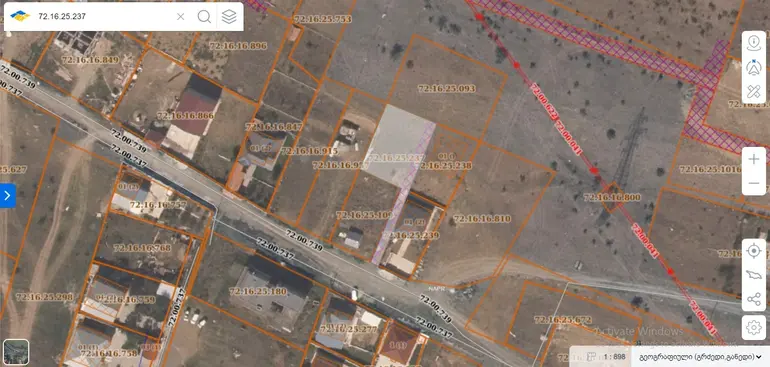The height and width of the screenshot is (367, 770).
Task: Open the map layers panel icon
Action: (x=229, y=16)
